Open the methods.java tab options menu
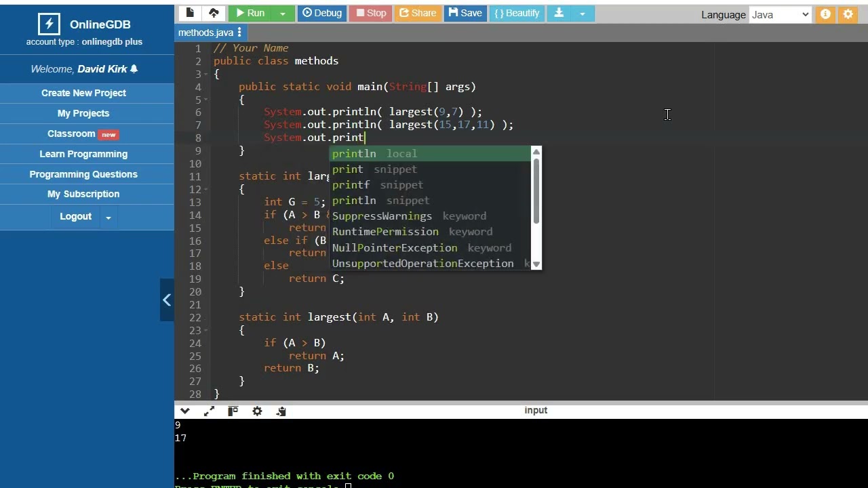This screenshot has height=488, width=868. pos(239,33)
